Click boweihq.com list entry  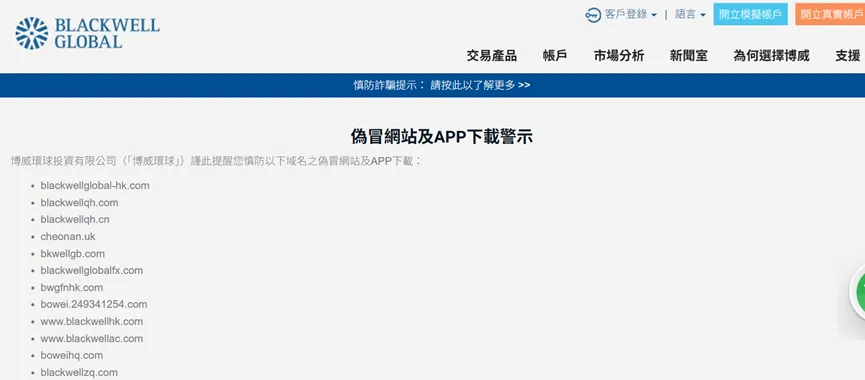[72, 355]
